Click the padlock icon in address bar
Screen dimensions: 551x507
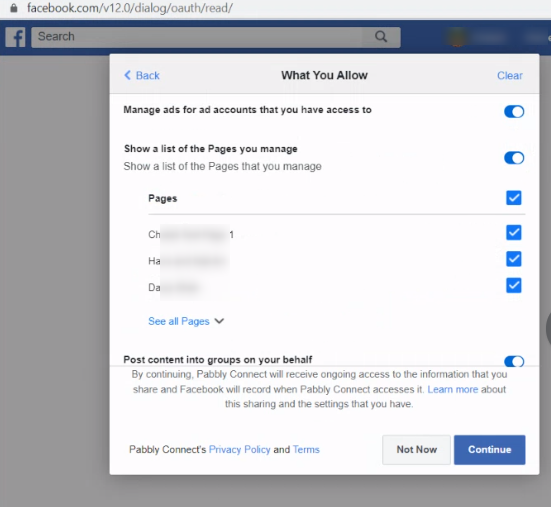(13, 8)
